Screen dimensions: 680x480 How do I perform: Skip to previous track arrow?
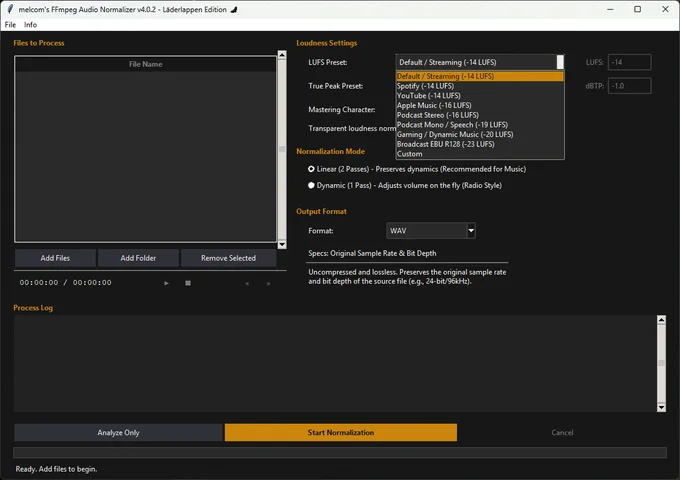(247, 284)
